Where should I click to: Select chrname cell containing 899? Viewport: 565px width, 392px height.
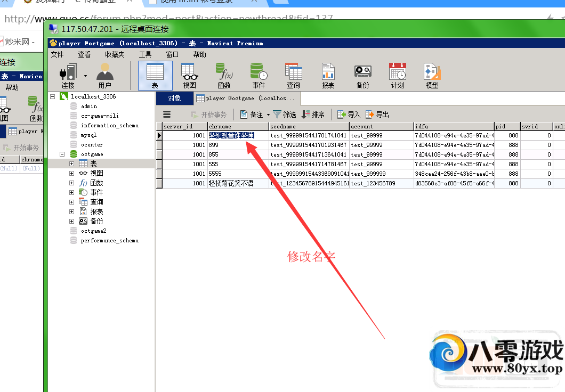[238, 145]
